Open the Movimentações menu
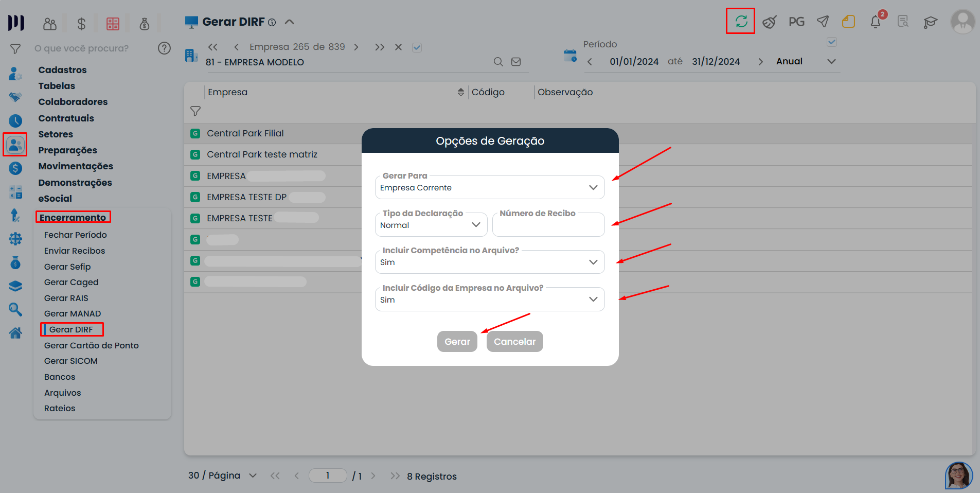The width and height of the screenshot is (980, 493). 76,166
